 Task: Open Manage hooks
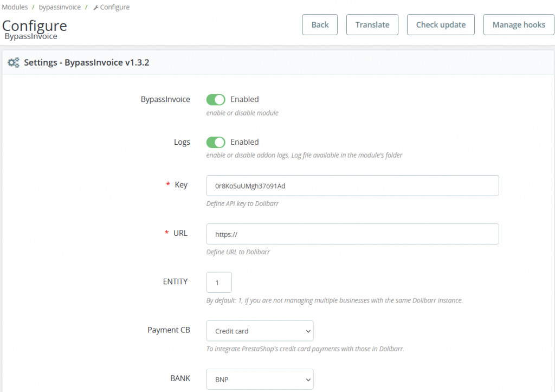pos(519,25)
